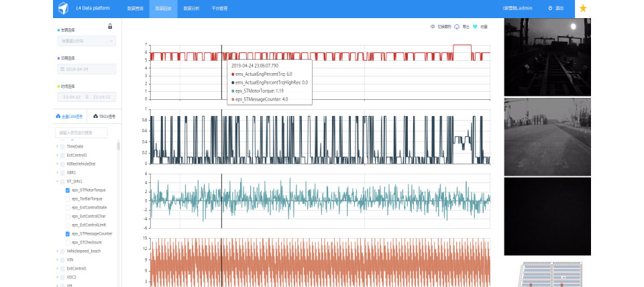Click the admin user name label
The image size is (644, 287).
click(x=517, y=8)
